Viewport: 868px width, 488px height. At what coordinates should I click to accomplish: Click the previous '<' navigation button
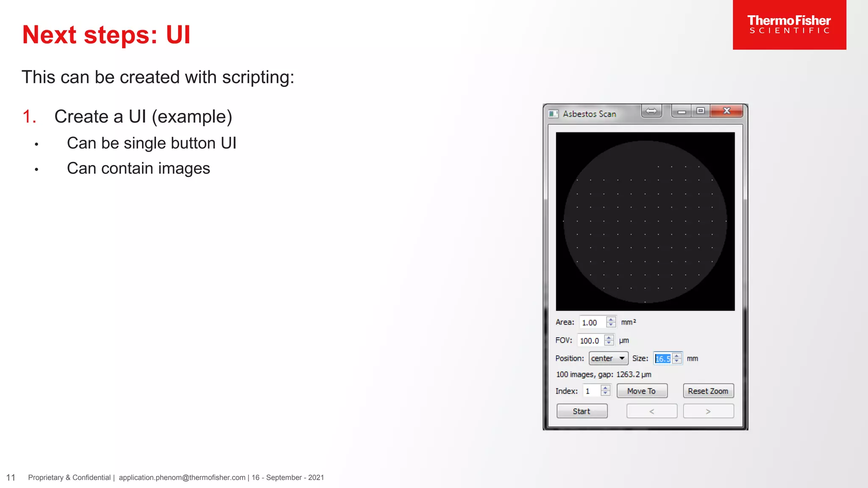[x=652, y=411]
